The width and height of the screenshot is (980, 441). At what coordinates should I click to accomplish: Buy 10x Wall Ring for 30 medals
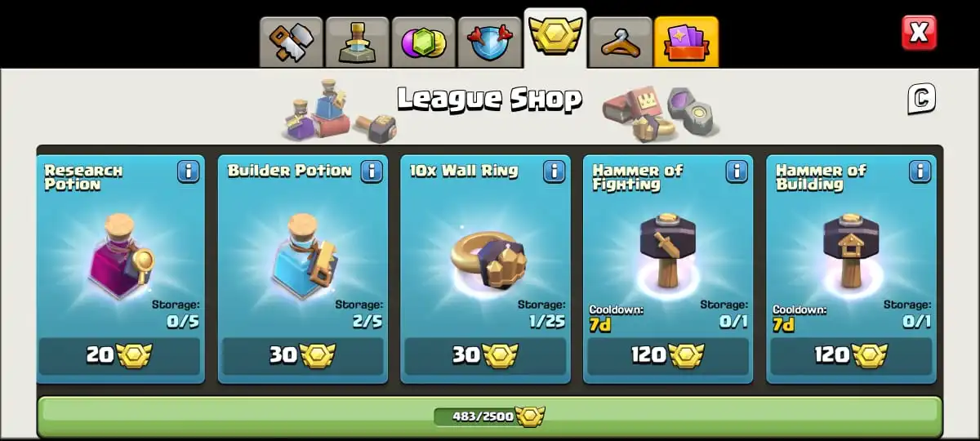(485, 355)
